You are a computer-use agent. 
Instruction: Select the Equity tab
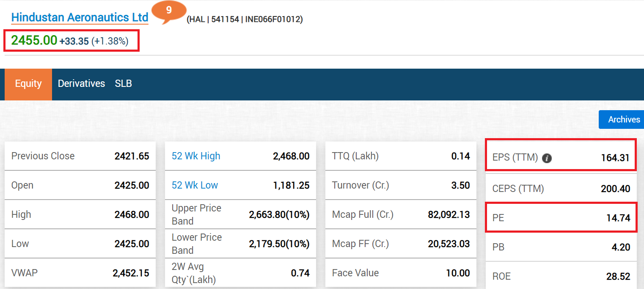(28, 84)
